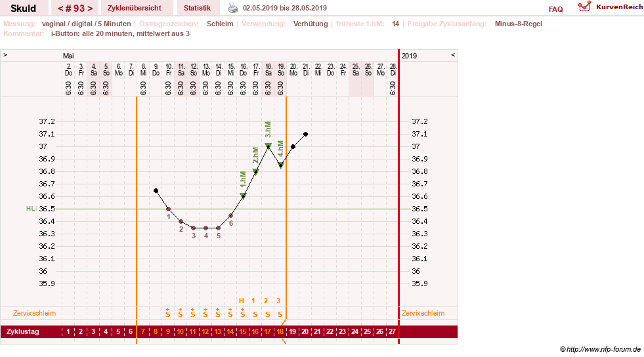
Task: Open the FAQ link
Action: (x=555, y=9)
